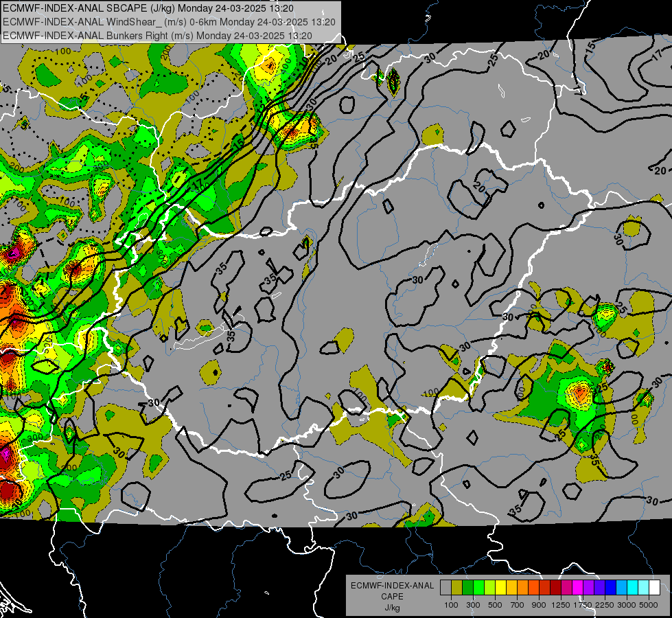This screenshot has width=672, height=618.
Task: Pick the brick red legend swatch
Action: click(x=545, y=587)
